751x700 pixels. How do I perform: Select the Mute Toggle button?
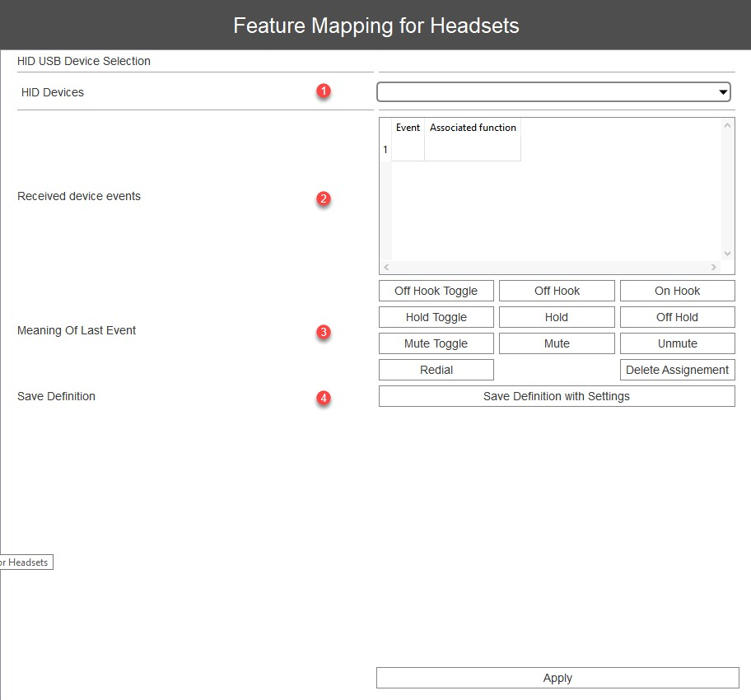click(x=436, y=343)
